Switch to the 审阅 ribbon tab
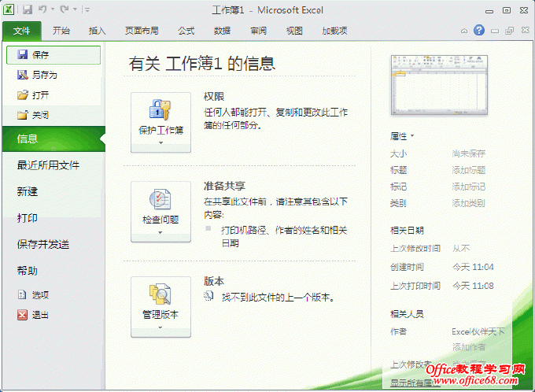 click(x=258, y=31)
